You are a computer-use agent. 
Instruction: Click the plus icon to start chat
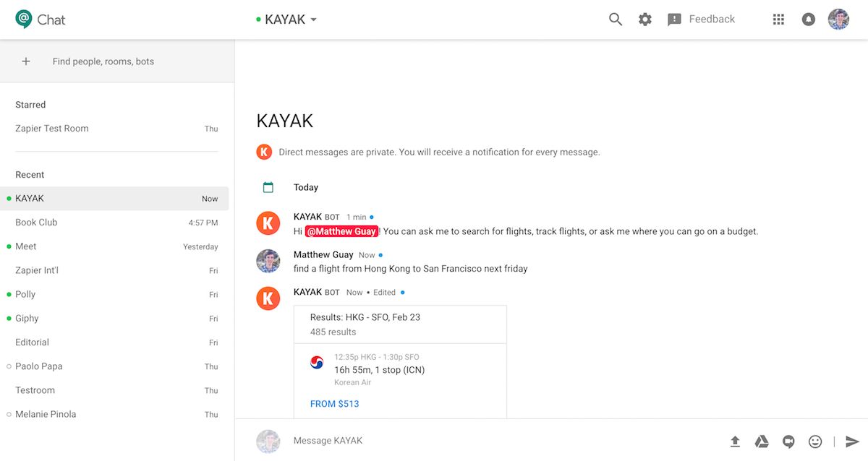pos(26,61)
